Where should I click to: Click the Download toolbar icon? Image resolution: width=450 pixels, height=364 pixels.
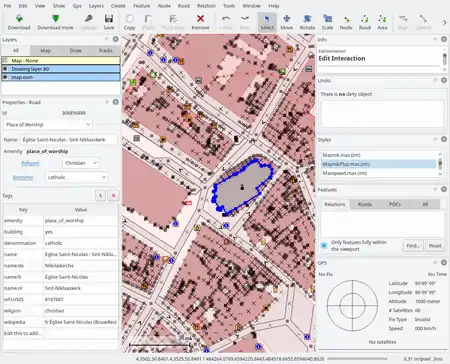pos(19,19)
